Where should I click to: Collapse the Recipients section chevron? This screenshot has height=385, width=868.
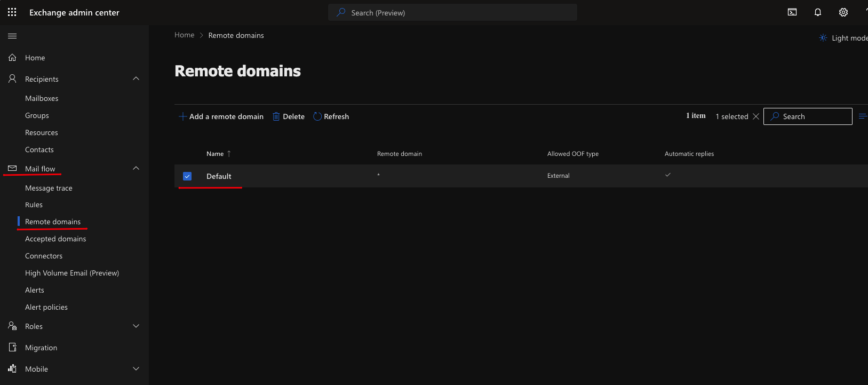pos(136,79)
